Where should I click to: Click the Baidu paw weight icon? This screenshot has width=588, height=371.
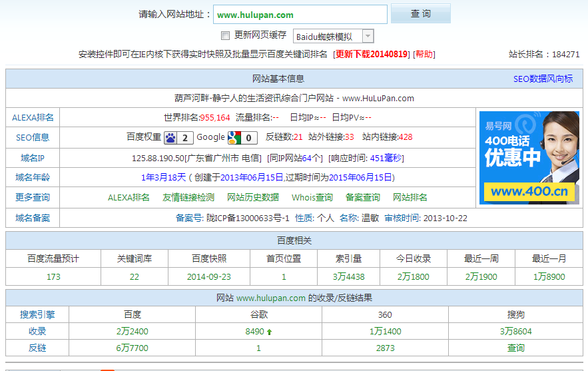tap(178, 138)
